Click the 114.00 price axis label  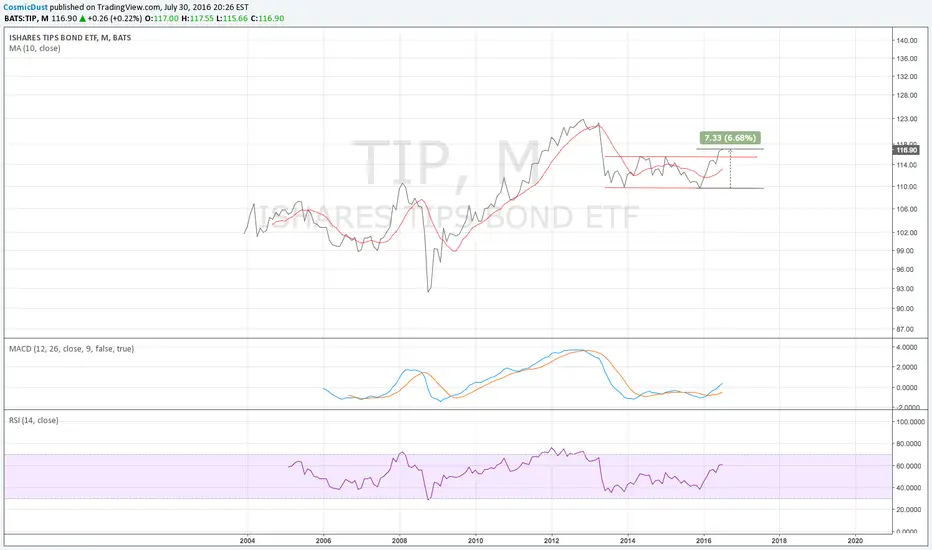tap(907, 165)
